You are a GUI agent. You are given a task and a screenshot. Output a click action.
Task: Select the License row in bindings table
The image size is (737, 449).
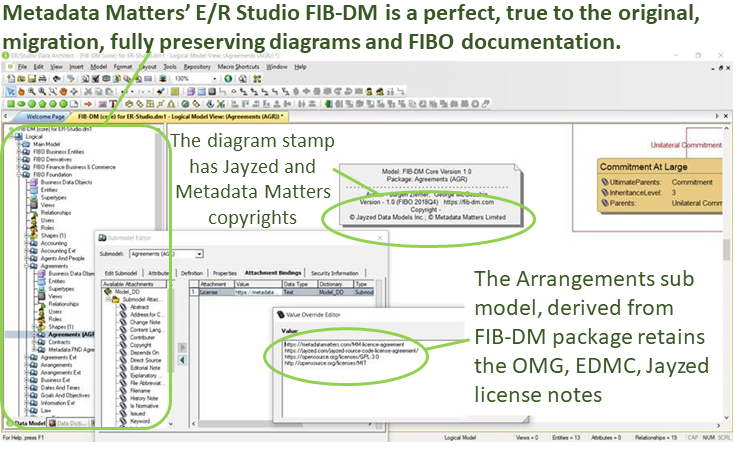282,292
